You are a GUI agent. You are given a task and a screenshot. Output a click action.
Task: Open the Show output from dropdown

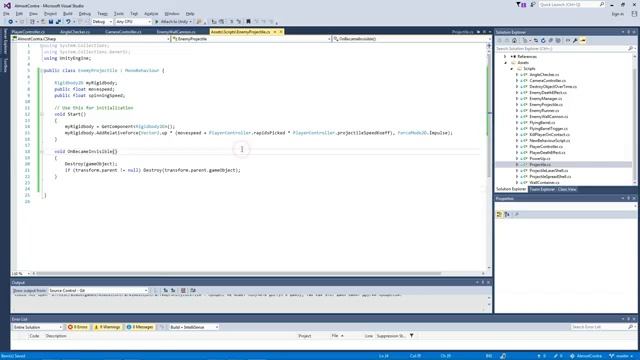[98, 291]
